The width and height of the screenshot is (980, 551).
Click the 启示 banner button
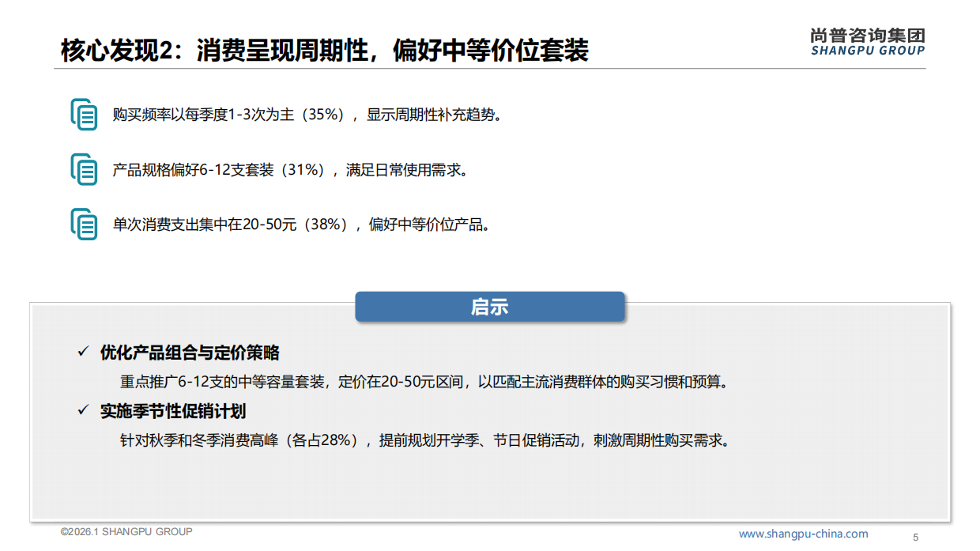pos(490,307)
